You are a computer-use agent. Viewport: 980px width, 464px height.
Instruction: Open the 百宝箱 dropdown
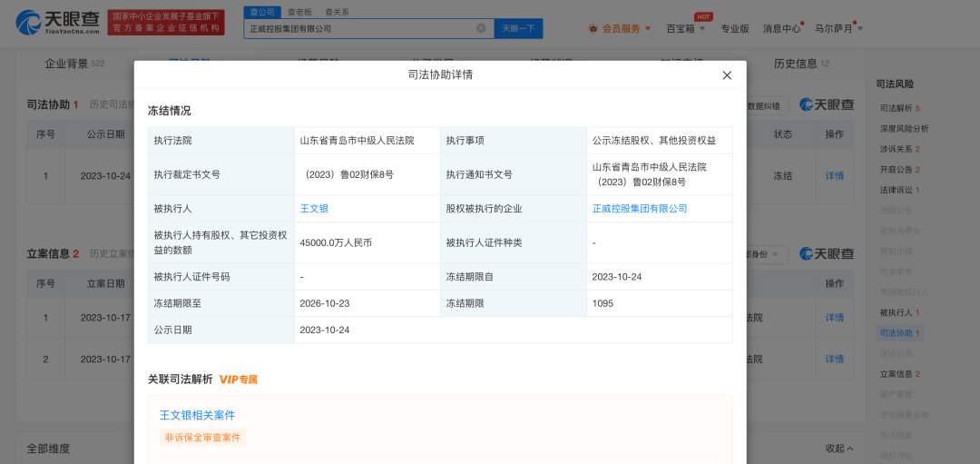click(x=686, y=28)
